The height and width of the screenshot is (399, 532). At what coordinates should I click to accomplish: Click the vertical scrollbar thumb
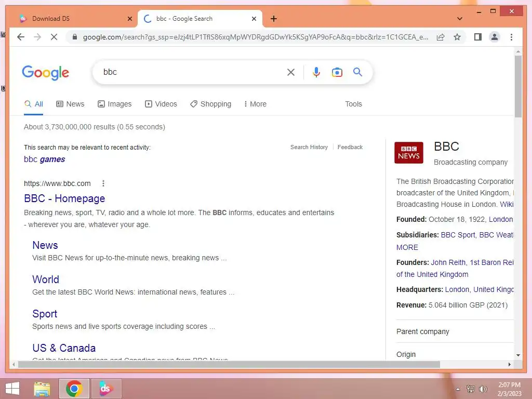tap(518, 86)
